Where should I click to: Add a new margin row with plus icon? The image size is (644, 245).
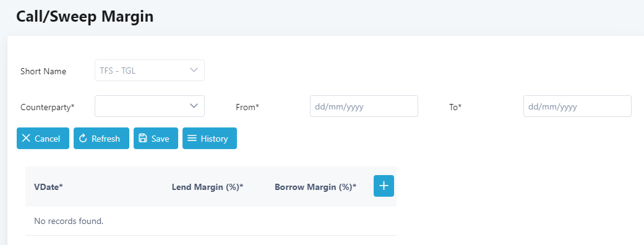[384, 186]
